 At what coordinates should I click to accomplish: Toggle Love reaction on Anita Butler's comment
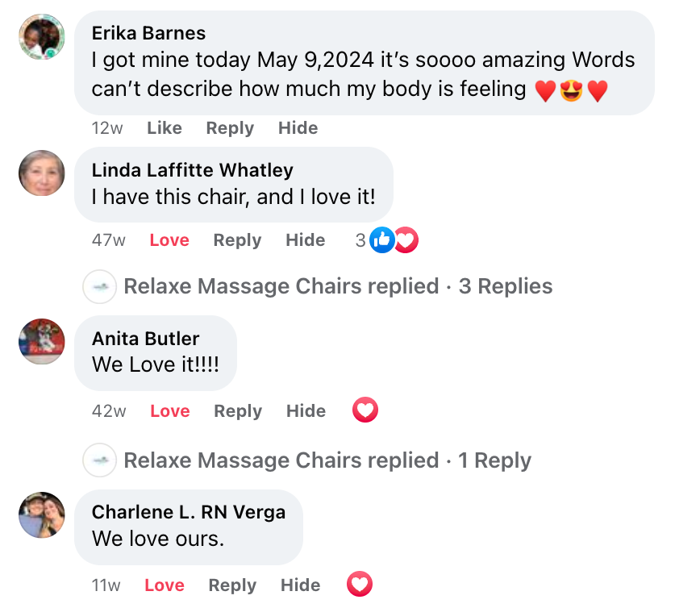pos(169,411)
